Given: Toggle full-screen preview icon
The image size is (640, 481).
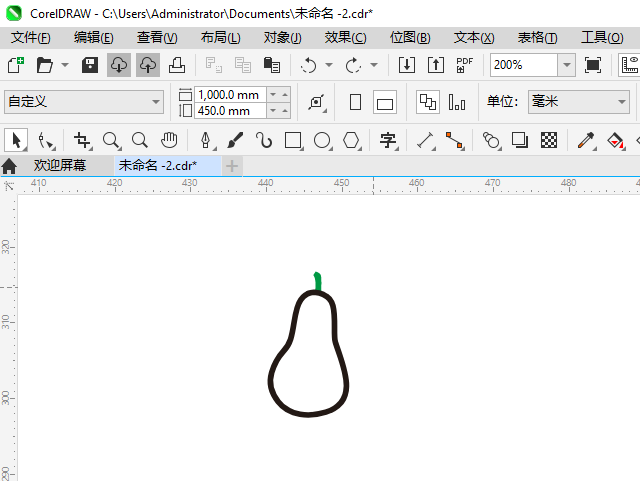Looking at the screenshot, I should point(593,65).
